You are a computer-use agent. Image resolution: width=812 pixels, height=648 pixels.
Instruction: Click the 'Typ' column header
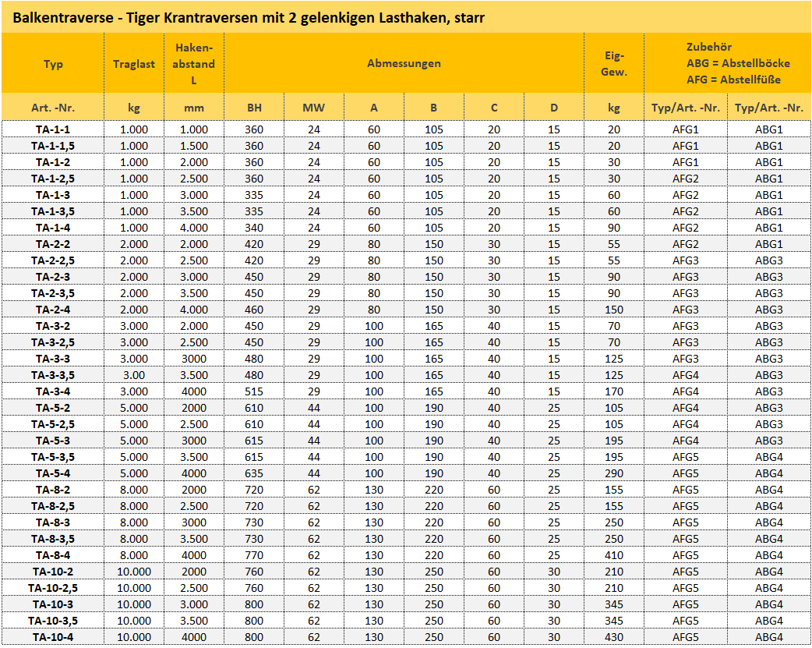pyautogui.click(x=53, y=64)
